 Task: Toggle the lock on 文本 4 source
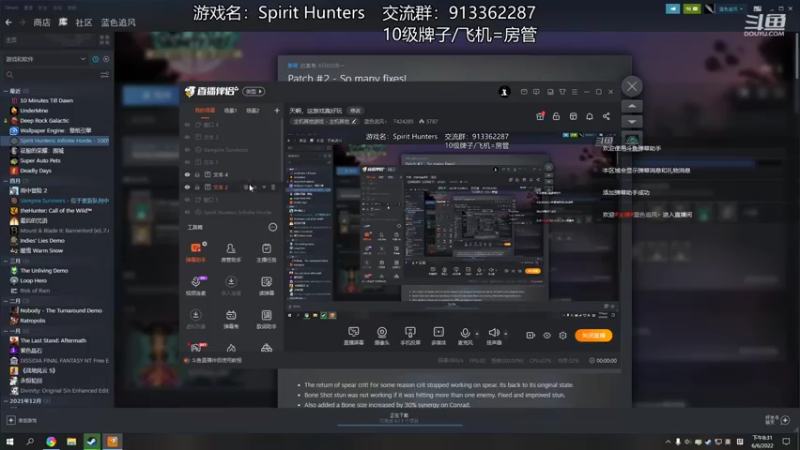[197, 174]
